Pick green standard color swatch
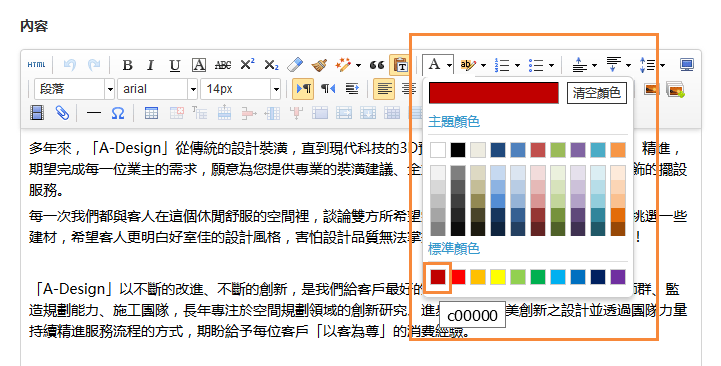721x366 pixels. (538, 277)
